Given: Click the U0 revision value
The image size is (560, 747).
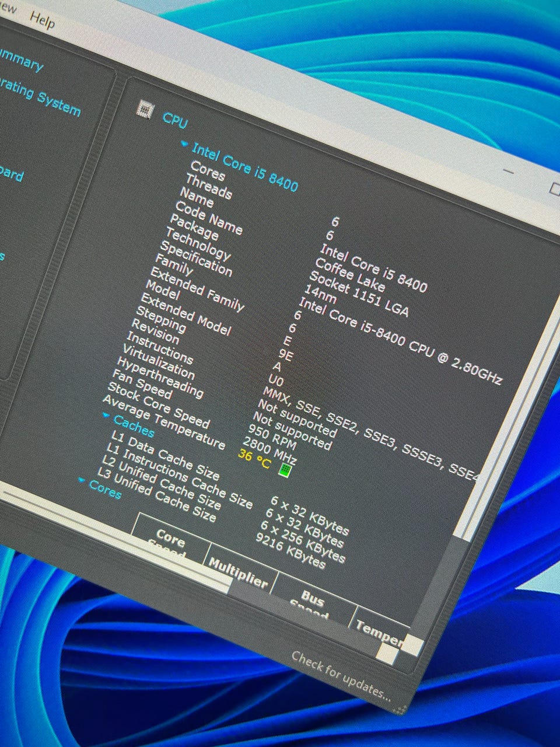Looking at the screenshot, I should (x=275, y=380).
